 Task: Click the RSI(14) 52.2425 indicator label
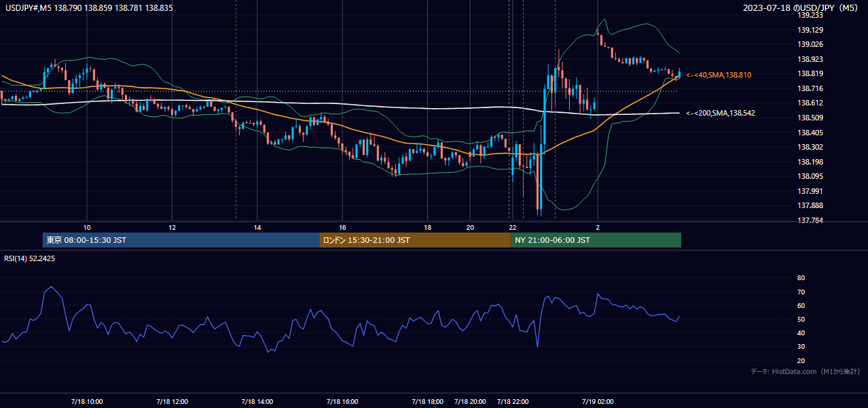pos(30,258)
